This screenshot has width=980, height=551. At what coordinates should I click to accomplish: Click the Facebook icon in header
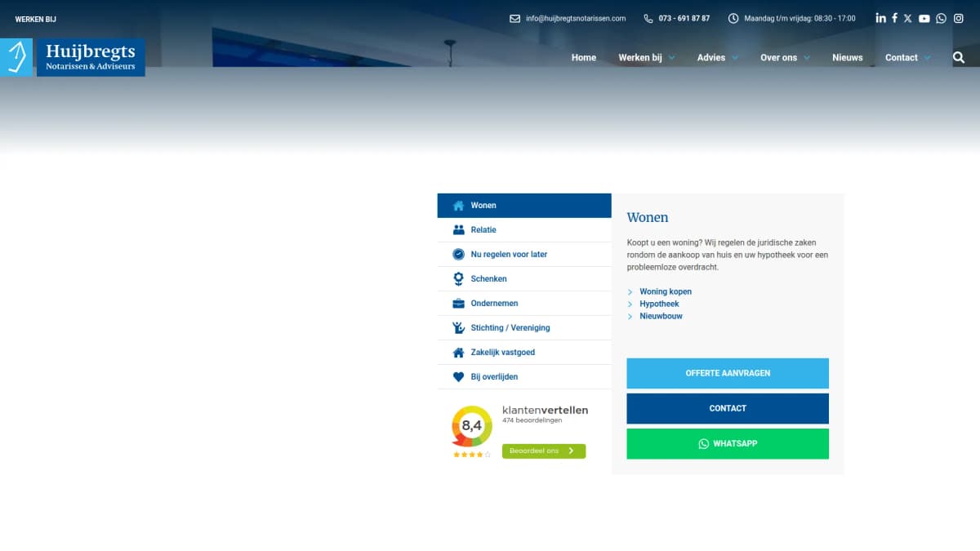tap(894, 18)
